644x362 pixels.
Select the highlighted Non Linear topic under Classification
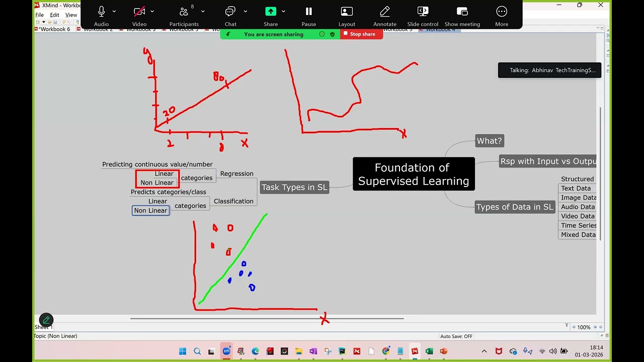pyautogui.click(x=151, y=210)
